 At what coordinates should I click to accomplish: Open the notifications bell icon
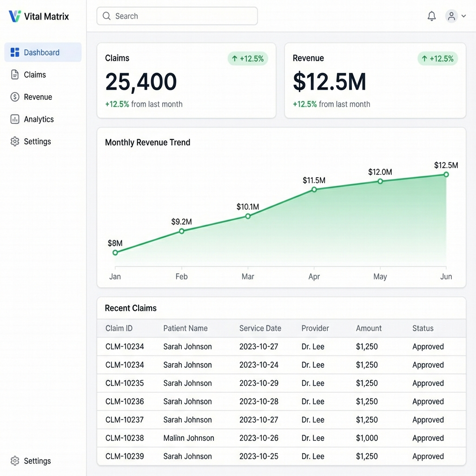pos(432,16)
